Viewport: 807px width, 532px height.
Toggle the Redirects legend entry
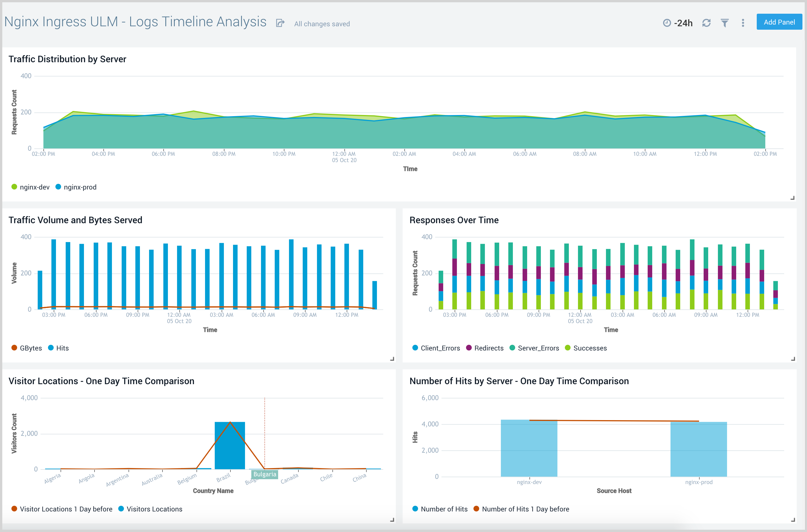tap(485, 348)
